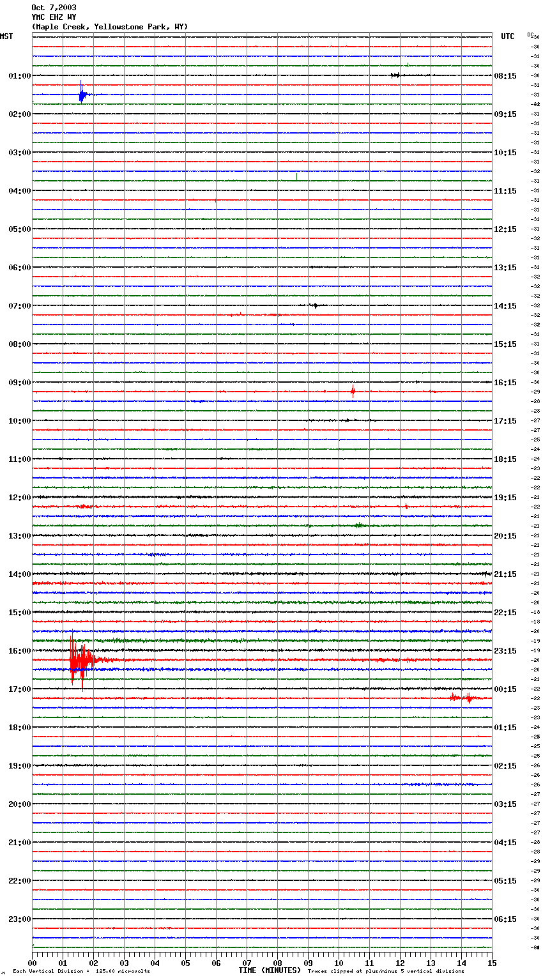543x980 pixels.
Task: Click the '23:15' UTC time label
Action: [x=505, y=651]
